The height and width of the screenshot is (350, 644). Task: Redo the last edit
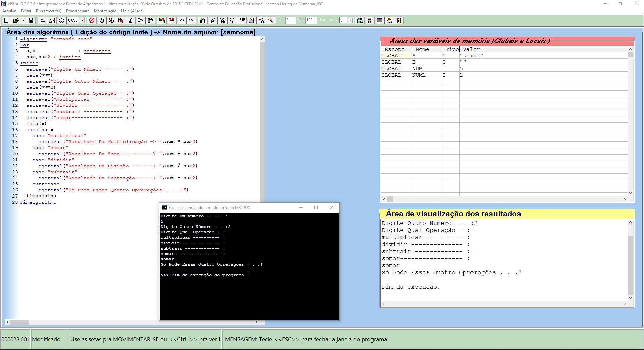click(x=191, y=20)
